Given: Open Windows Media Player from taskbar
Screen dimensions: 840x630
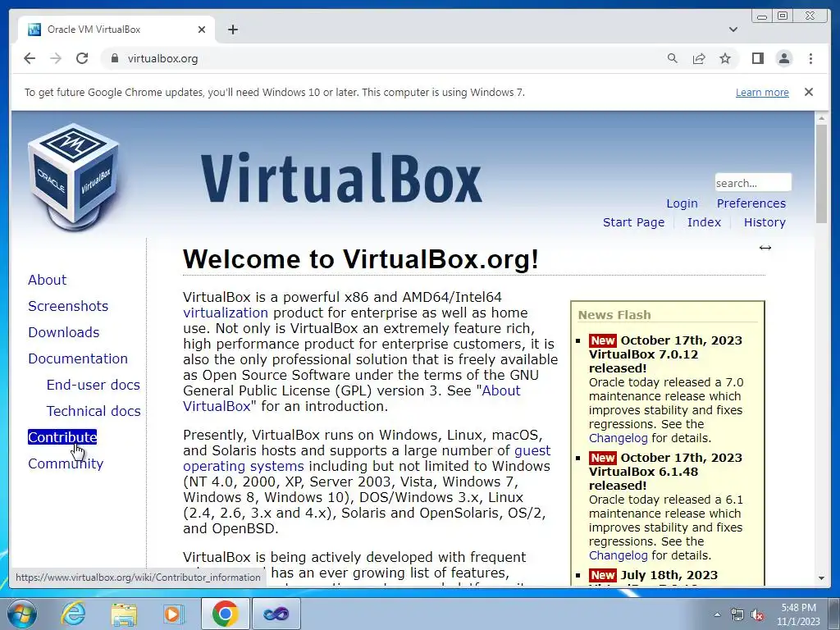Looking at the screenshot, I should (174, 614).
